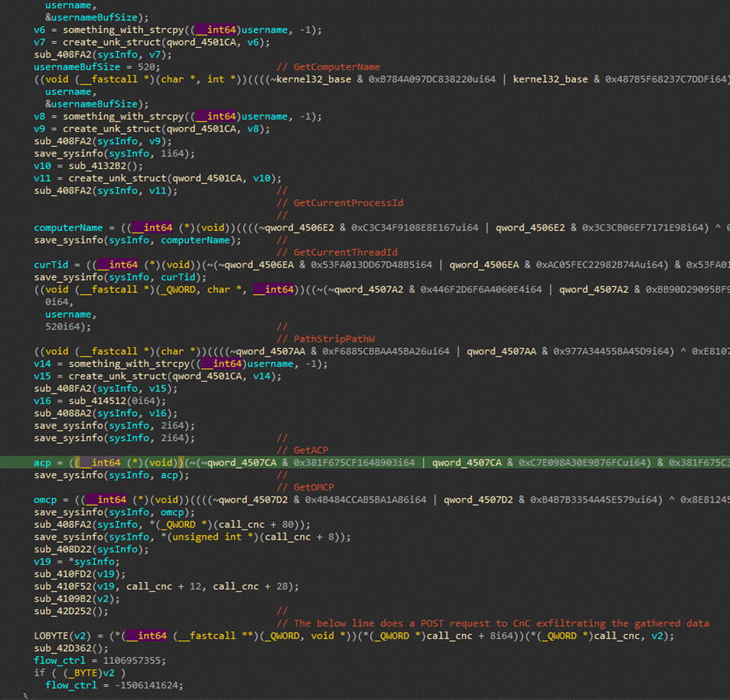This screenshot has width=730, height=700.
Task: Select the omcp variable at its assignment
Action: point(45,500)
